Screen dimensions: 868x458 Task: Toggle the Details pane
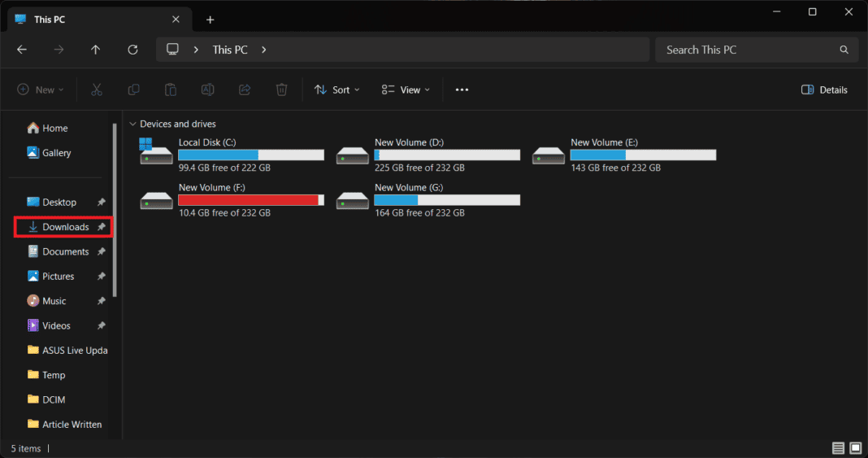(x=824, y=89)
